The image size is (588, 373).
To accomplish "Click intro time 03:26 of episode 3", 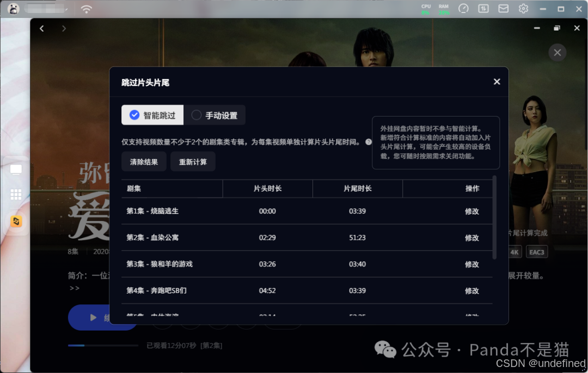I will (x=267, y=264).
